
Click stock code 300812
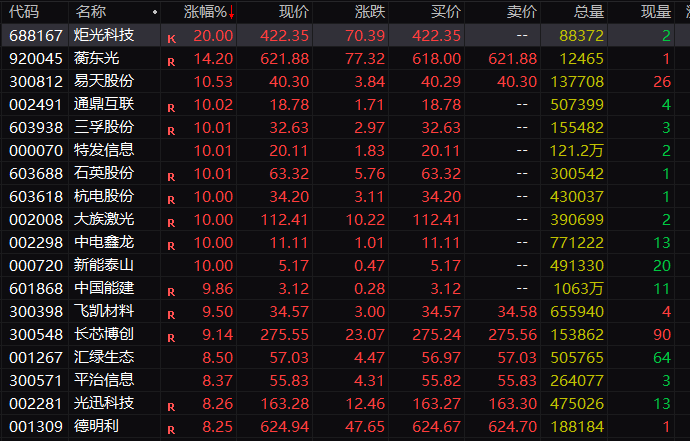point(36,81)
